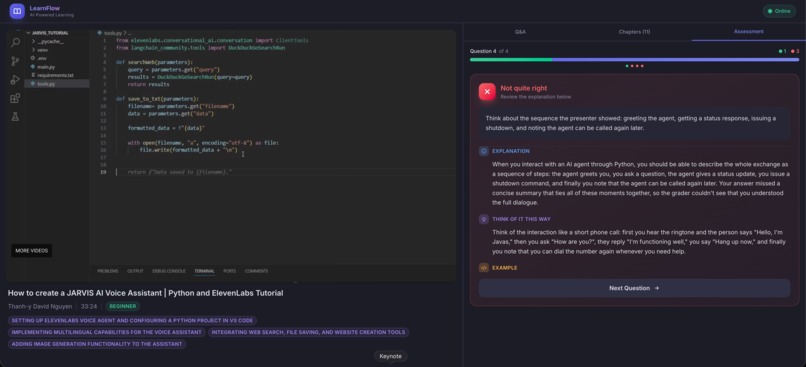Expand the venv folder
This screenshot has width=806, height=367.
click(x=41, y=49)
